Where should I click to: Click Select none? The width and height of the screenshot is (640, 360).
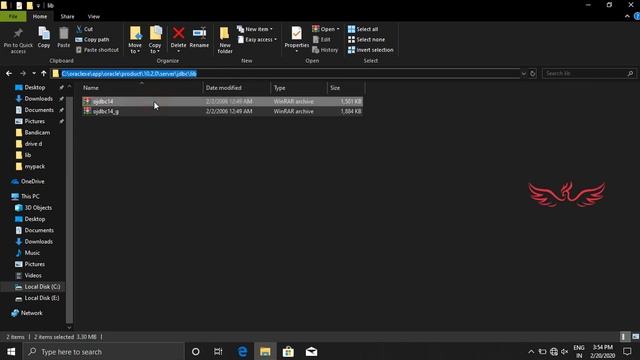366,40
